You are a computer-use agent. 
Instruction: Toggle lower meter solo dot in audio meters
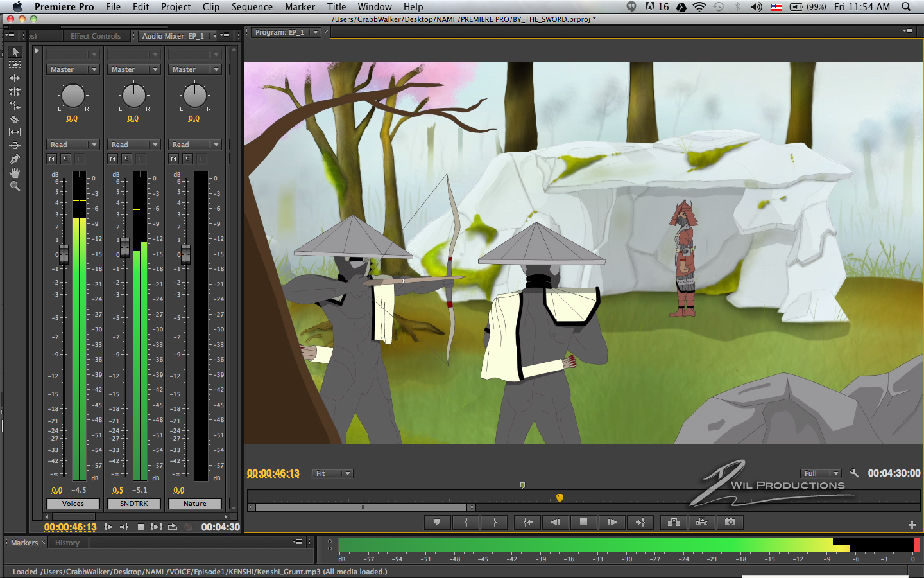coord(330,548)
